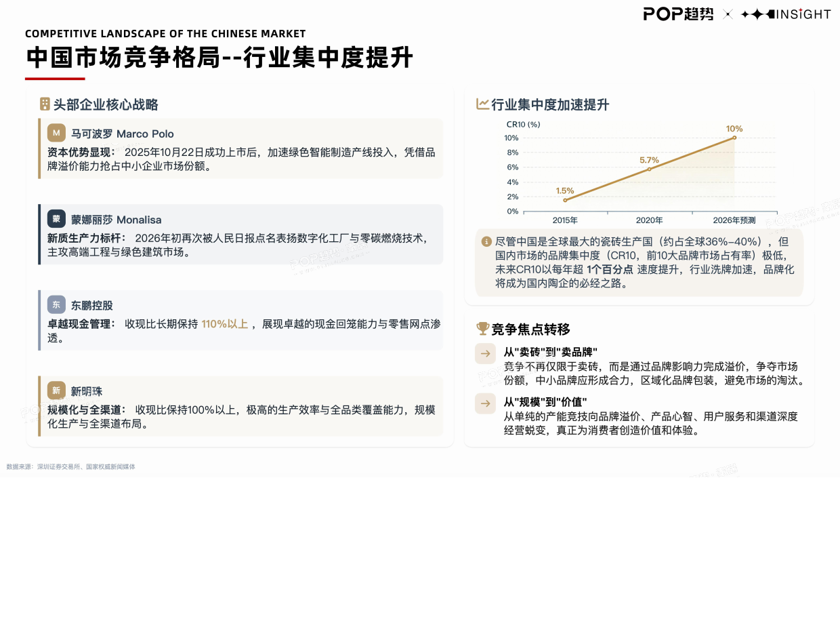Click the label 规模化与全渠道
This screenshot has width=840, height=621.
(86, 410)
